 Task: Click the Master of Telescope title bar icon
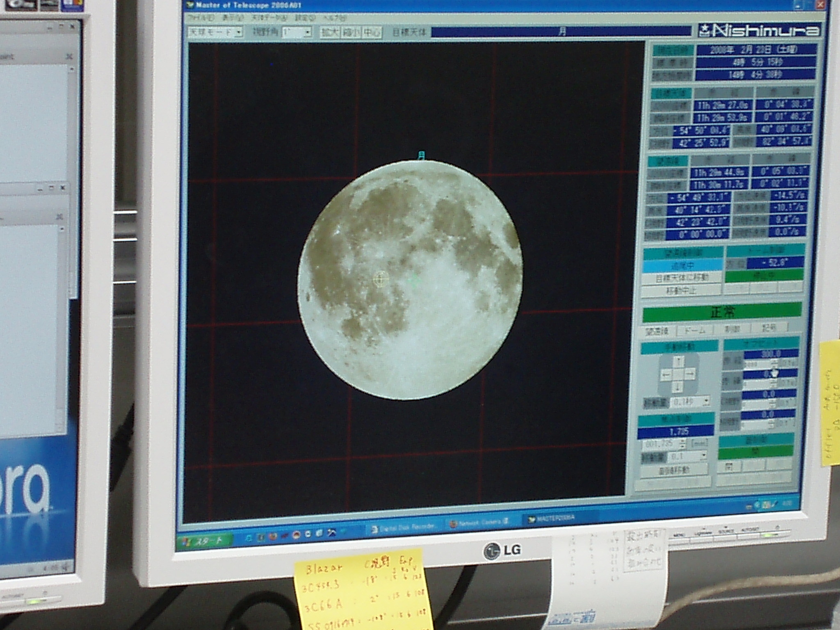point(190,5)
